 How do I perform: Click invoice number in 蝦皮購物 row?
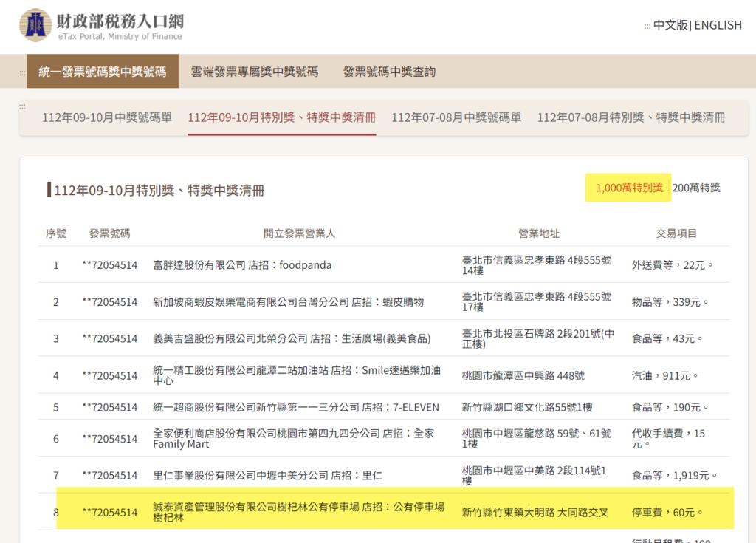point(109,302)
